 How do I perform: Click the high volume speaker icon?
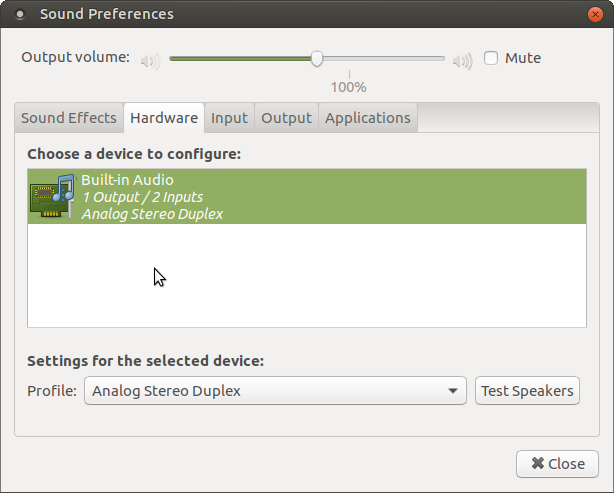[x=463, y=61]
